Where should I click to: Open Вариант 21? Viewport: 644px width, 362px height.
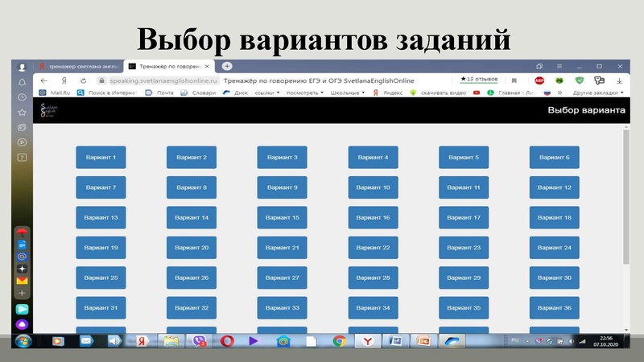(x=283, y=248)
